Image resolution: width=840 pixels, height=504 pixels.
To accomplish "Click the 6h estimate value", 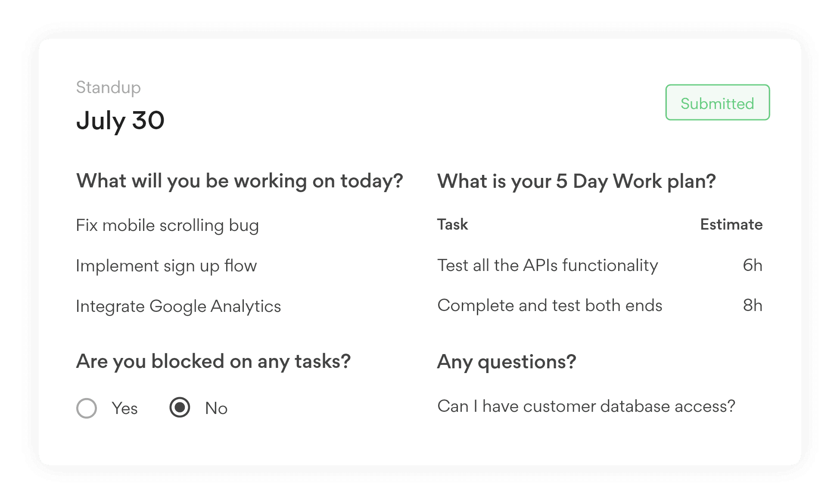I will click(753, 266).
